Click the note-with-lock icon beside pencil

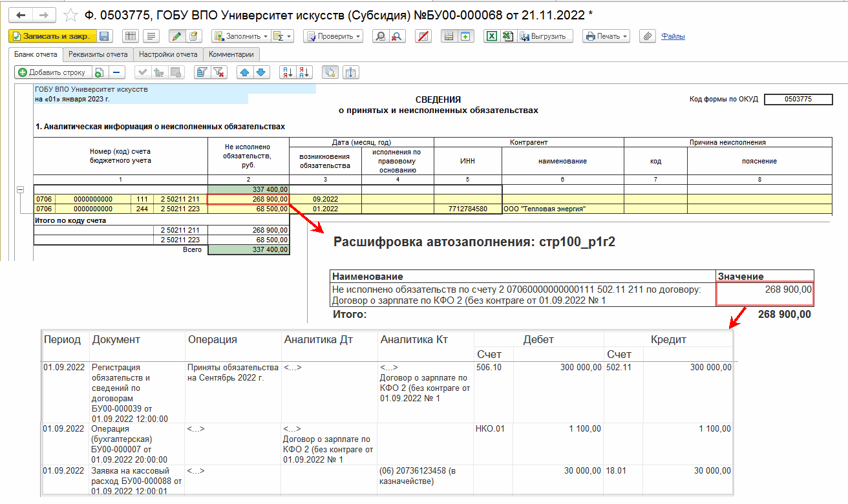click(193, 36)
